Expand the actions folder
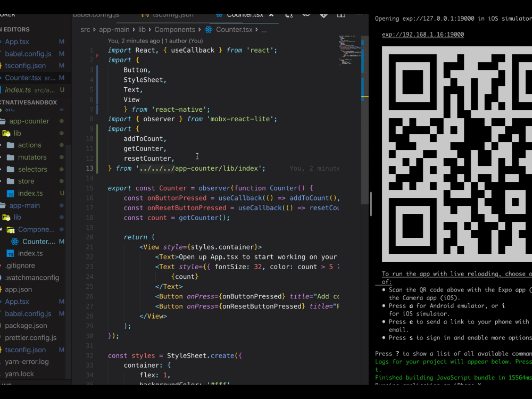The width and height of the screenshot is (532, 399). point(29,145)
